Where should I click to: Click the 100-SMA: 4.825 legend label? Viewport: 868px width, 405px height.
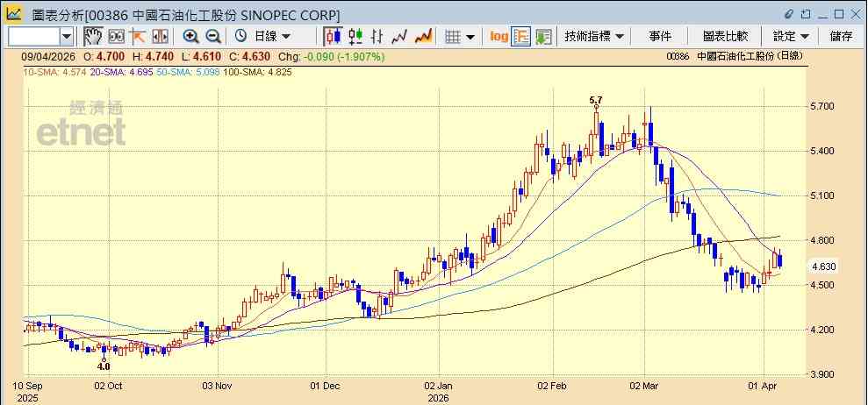click(257, 72)
